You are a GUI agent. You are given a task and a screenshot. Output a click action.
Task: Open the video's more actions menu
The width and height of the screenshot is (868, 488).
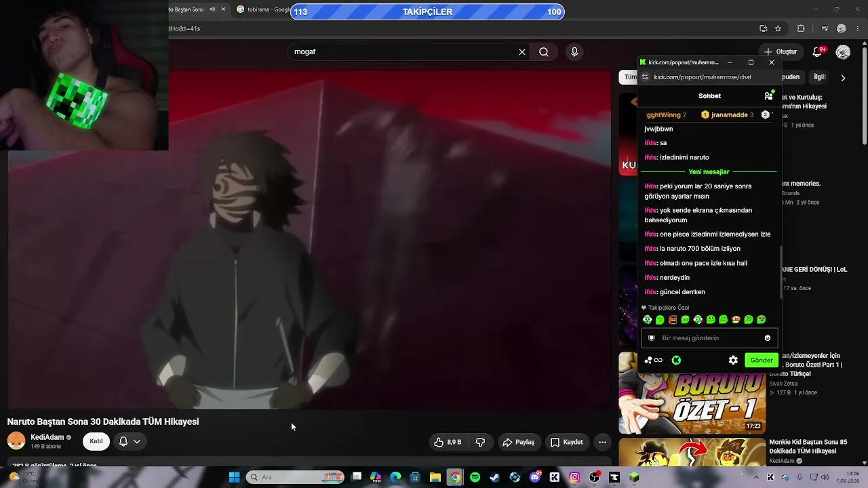(602, 442)
